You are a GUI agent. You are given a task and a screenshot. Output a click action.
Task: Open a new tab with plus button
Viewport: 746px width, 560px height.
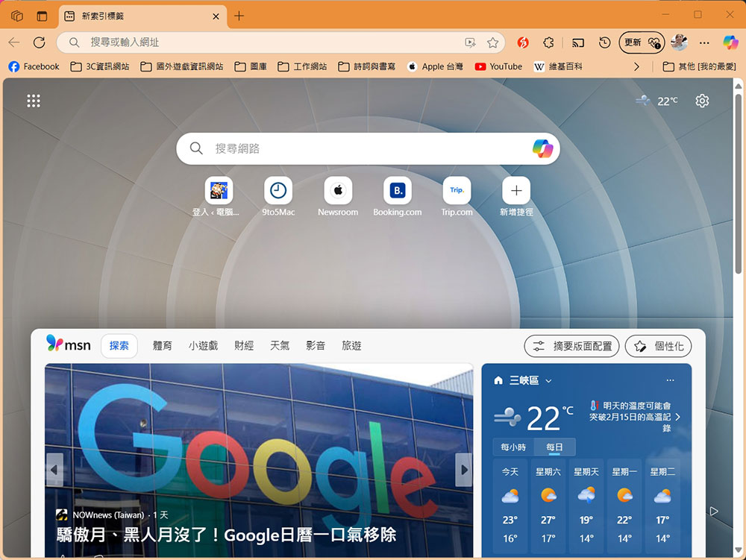coord(239,16)
